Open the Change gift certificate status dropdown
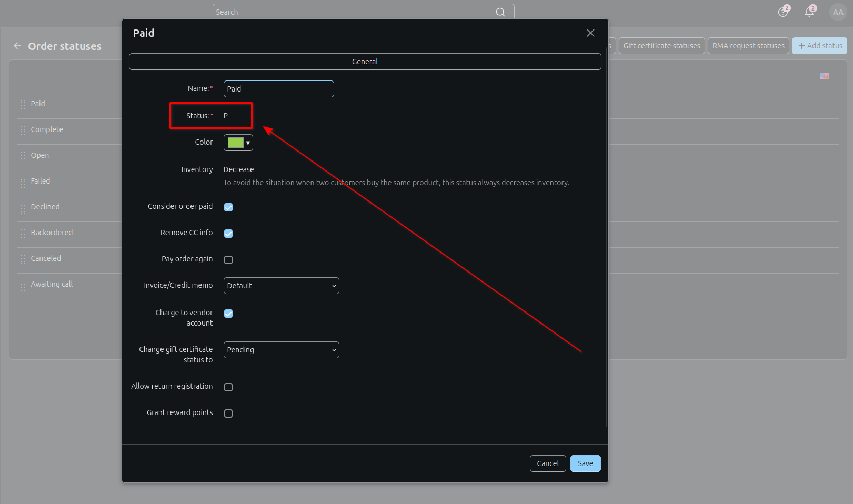This screenshot has width=853, height=504. pos(282,350)
